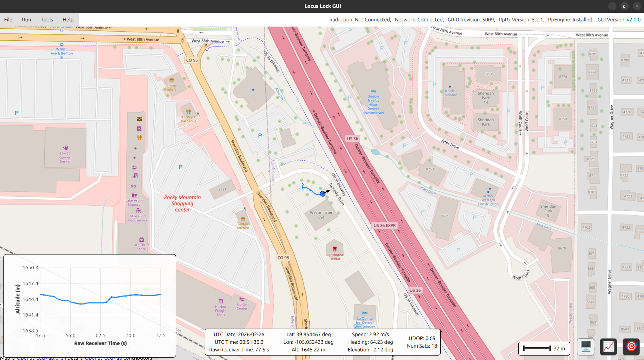Click the 'PpEngine: Installed' status
This screenshot has height=360, width=644.
point(570,20)
